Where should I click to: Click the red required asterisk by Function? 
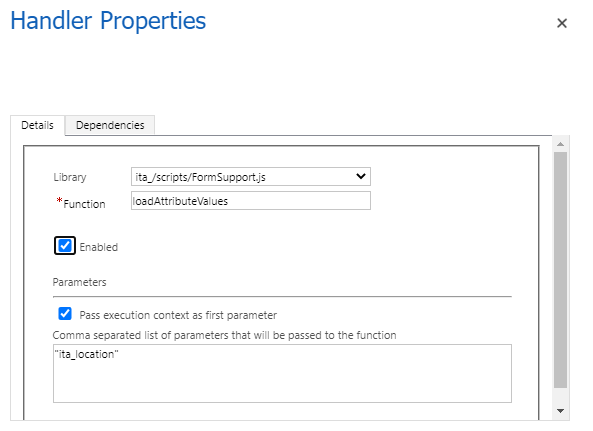point(59,200)
